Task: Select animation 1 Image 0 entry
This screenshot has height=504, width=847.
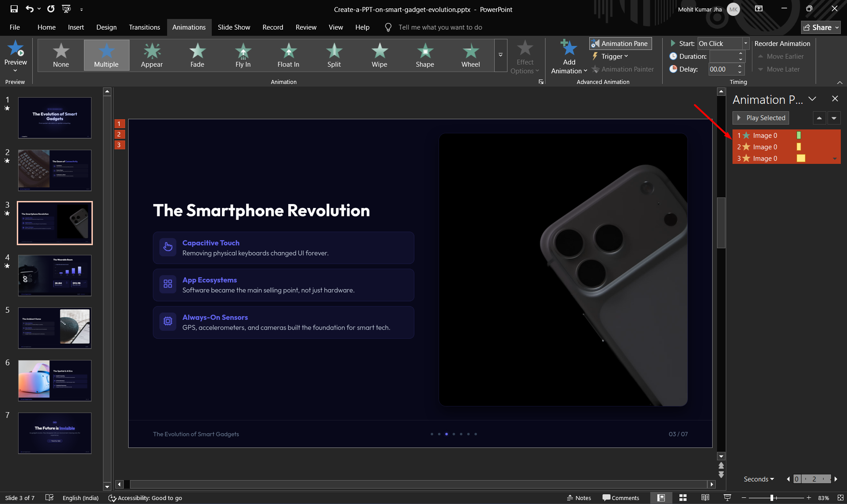Action: [786, 136]
